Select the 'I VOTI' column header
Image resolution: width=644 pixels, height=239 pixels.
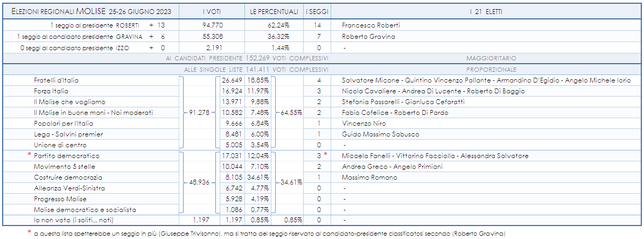pos(211,11)
